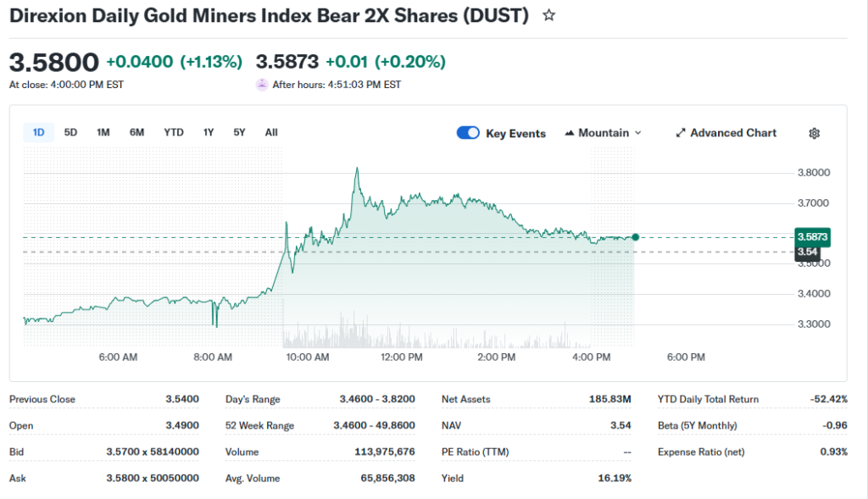This screenshot has height=499, width=868.
Task: Choose the YTD time range
Action: pos(174,132)
